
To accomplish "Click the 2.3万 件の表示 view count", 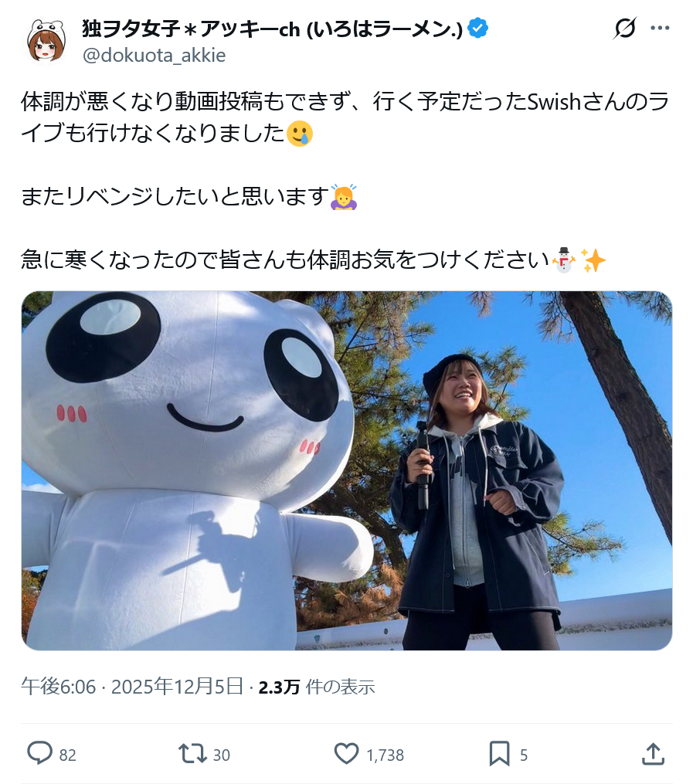I will 317,687.
